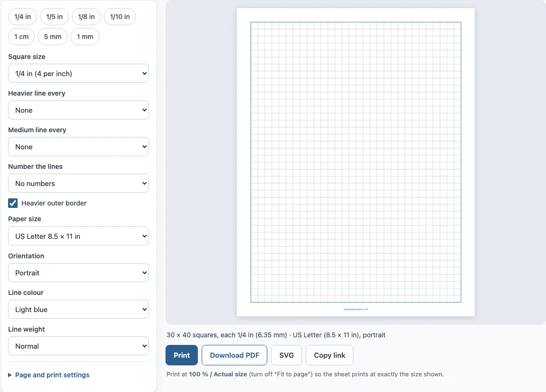The height and width of the screenshot is (392, 546).
Task: Open the Orientation dropdown
Action: (78, 273)
